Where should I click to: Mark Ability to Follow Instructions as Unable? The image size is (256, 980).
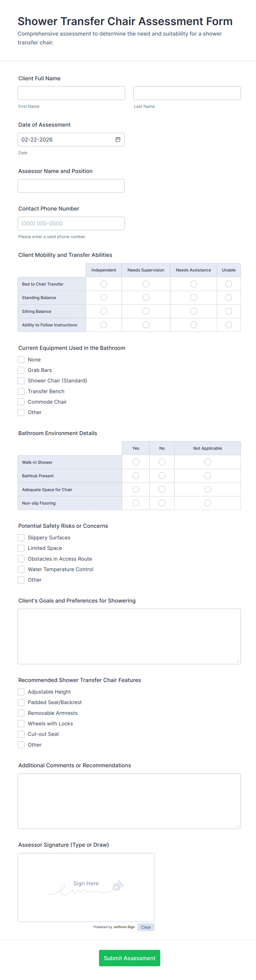[x=229, y=325]
